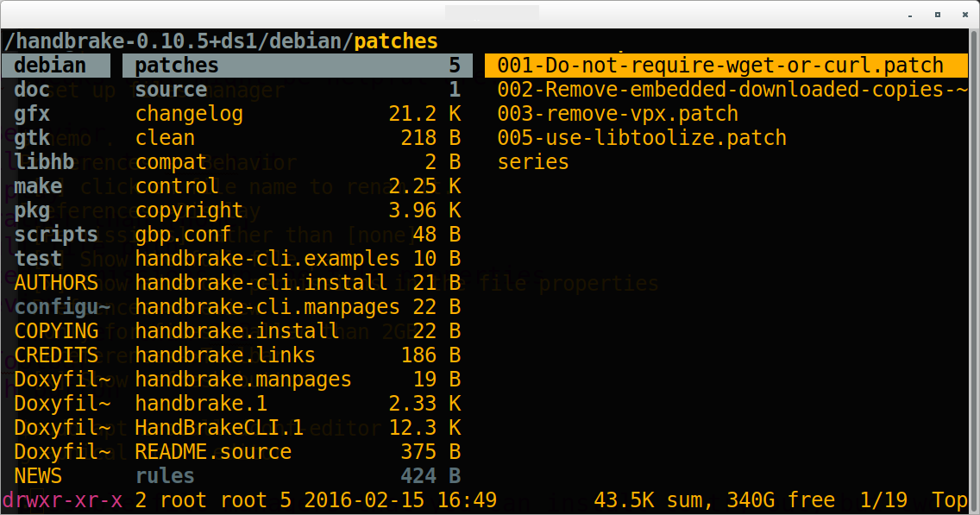Click the 'Top' scroll indicator

[949, 500]
